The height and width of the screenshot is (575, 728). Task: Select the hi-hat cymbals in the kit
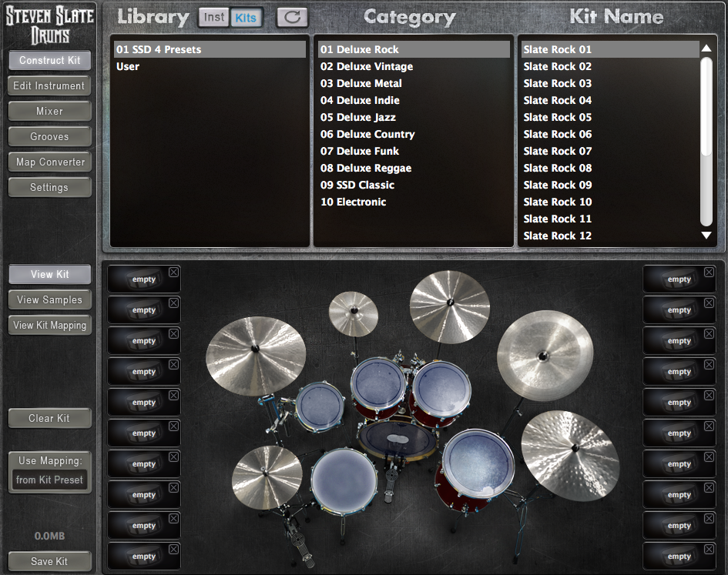pyautogui.click(x=267, y=476)
